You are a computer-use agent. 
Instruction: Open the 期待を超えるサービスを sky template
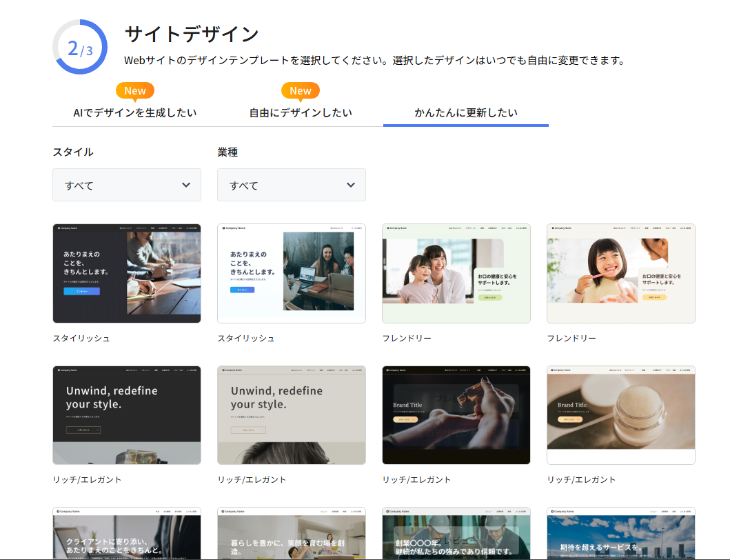click(620, 534)
